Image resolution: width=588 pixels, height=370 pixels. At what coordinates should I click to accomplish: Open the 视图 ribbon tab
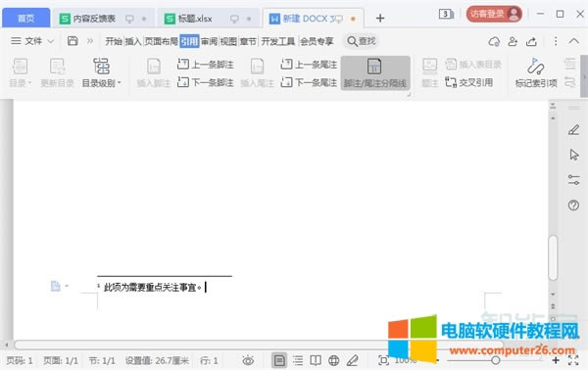tap(228, 41)
